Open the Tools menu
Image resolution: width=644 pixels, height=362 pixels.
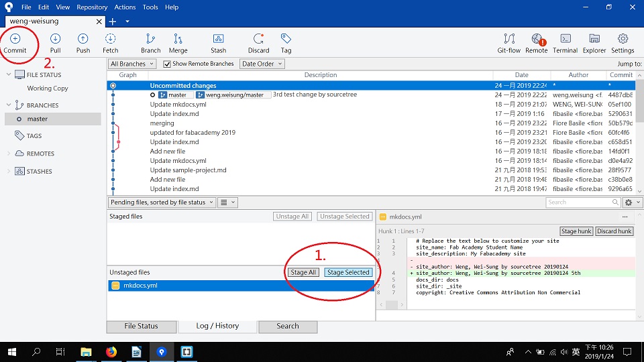[x=150, y=7]
